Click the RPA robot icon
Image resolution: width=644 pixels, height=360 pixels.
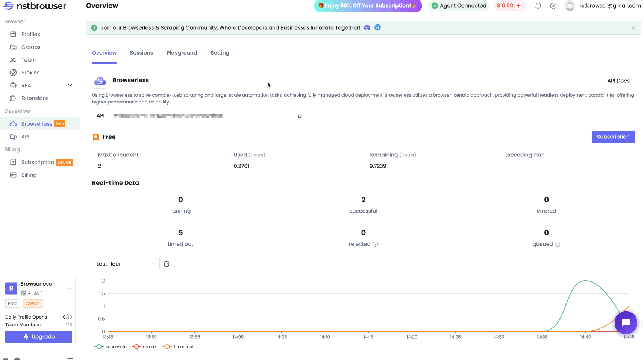13,85
